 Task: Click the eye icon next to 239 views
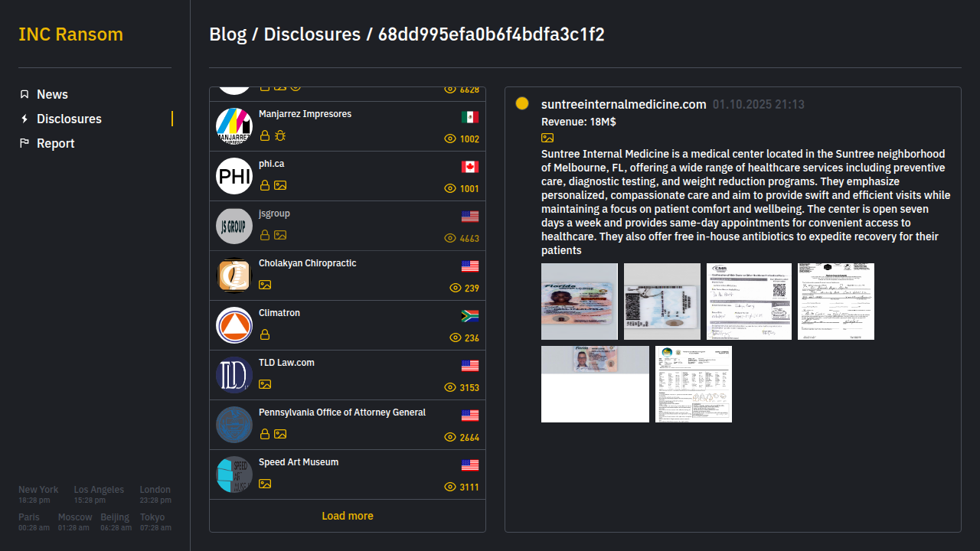456,289
